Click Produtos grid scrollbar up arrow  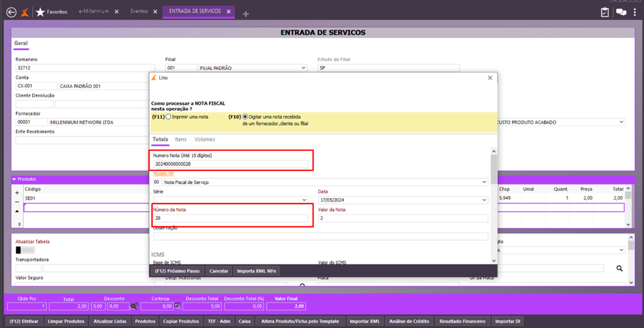click(628, 188)
